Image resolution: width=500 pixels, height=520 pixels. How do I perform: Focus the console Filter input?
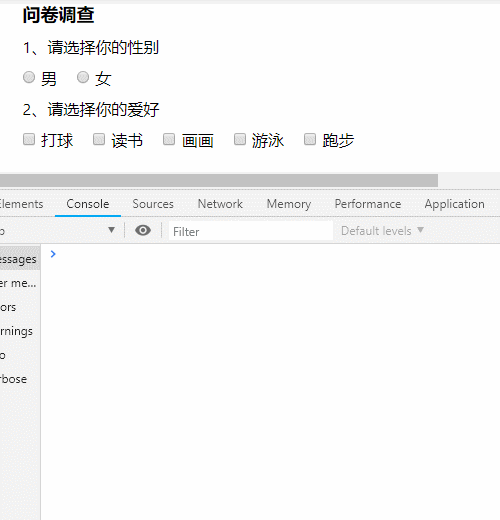tap(251, 231)
